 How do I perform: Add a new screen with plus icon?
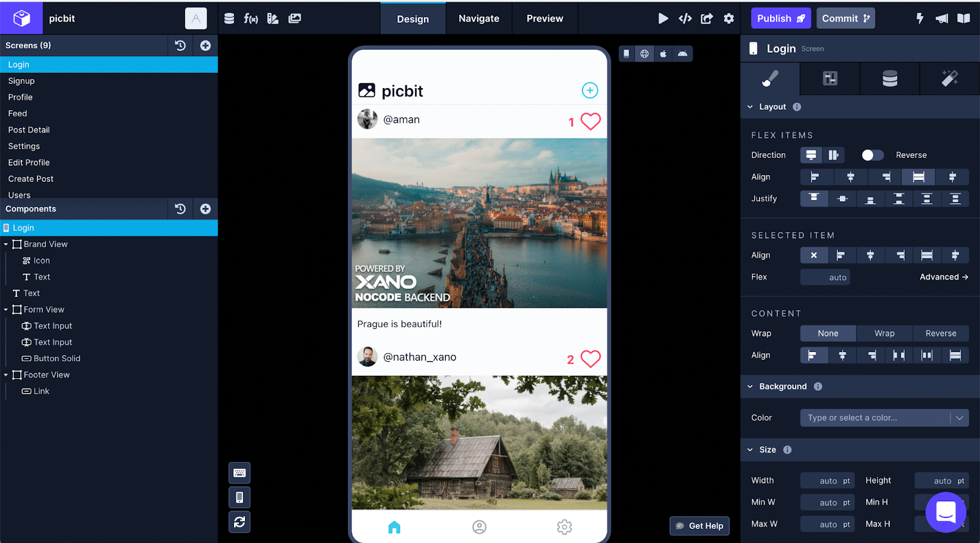pos(205,45)
